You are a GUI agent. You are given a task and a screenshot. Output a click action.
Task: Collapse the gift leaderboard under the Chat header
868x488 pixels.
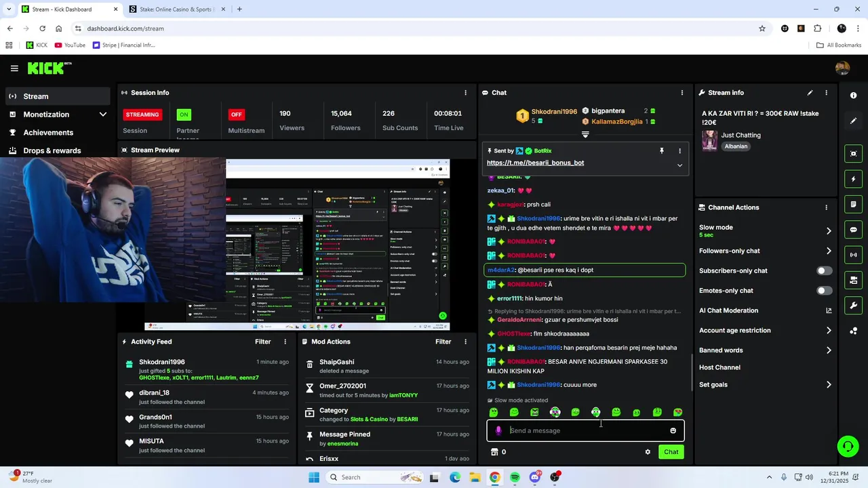pyautogui.click(x=585, y=134)
